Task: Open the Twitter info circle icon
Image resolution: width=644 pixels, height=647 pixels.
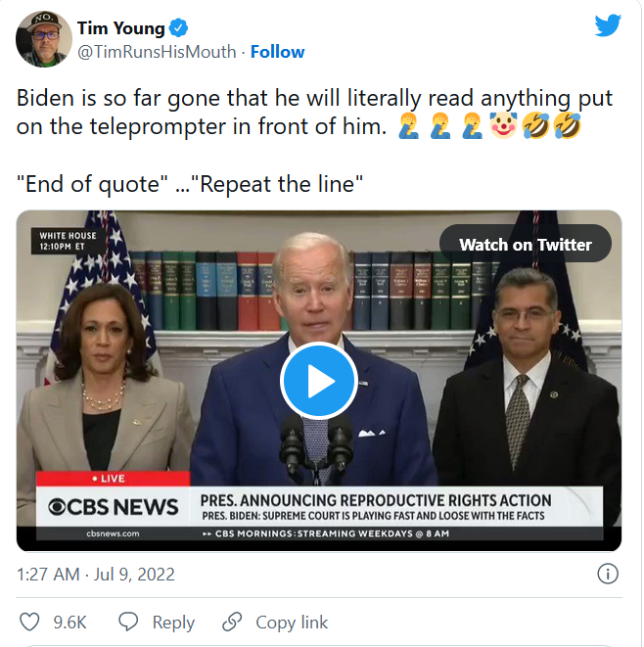Action: pos(609,574)
